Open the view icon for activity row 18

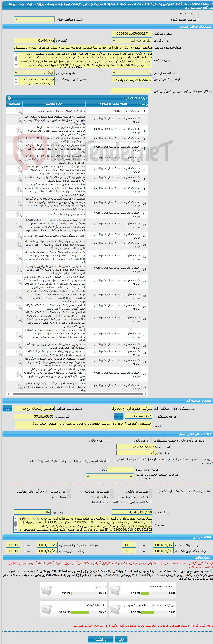[18, 296]
